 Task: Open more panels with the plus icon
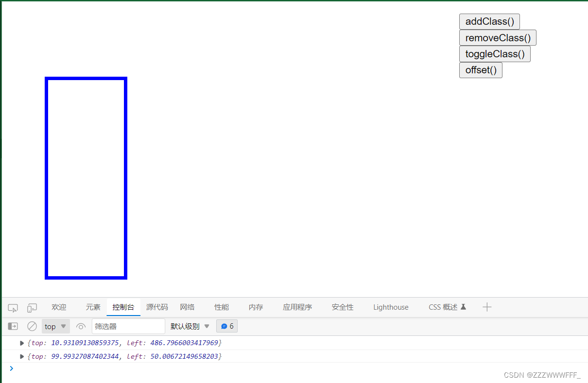(x=487, y=307)
